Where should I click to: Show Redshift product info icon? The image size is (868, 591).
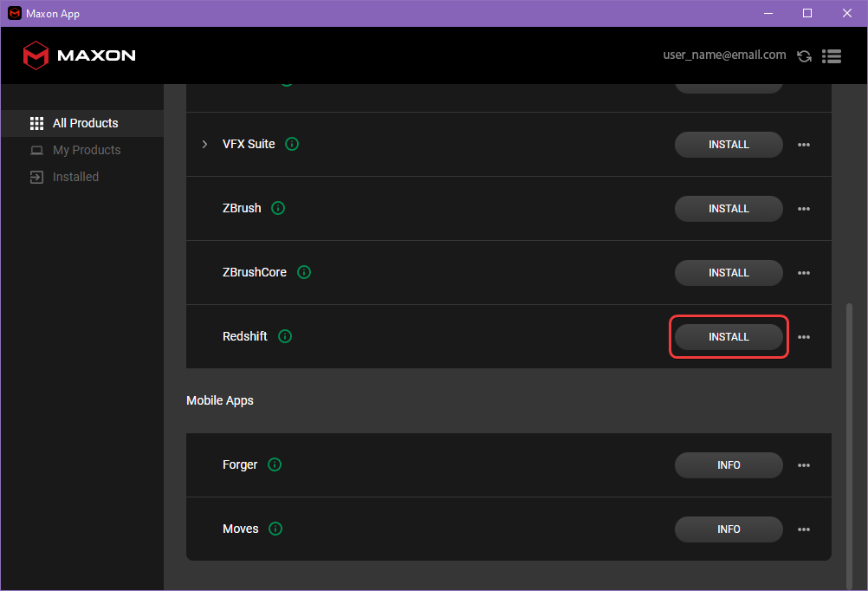285,336
